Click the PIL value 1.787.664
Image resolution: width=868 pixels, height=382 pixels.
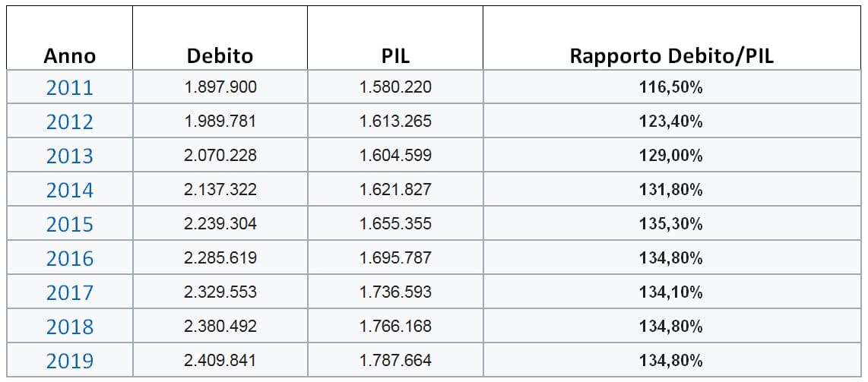[x=395, y=361]
